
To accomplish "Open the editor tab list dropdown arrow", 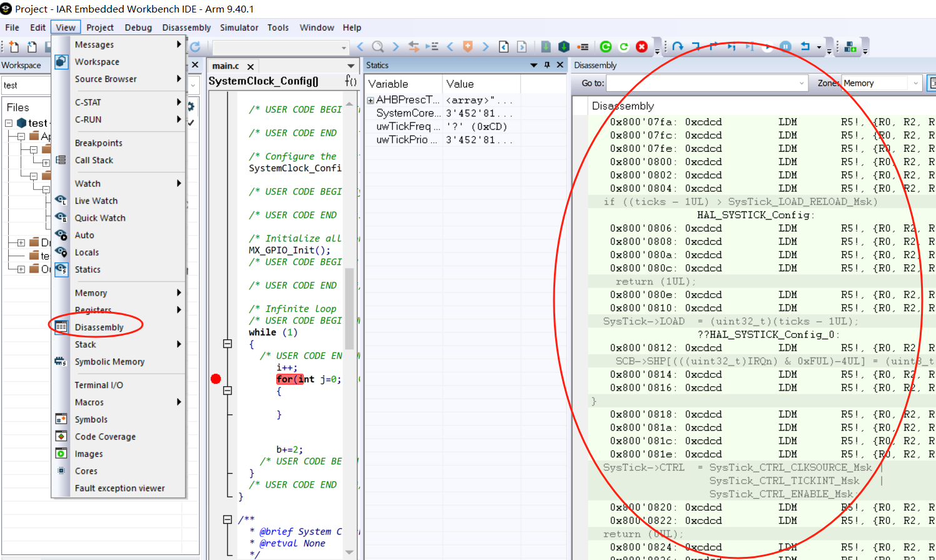I will pyautogui.click(x=351, y=66).
